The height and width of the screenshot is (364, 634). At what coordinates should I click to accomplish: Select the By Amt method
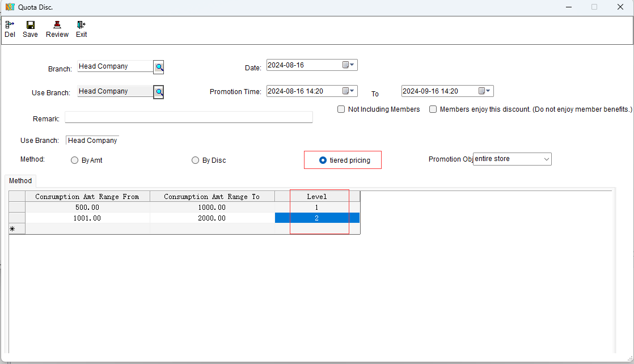click(x=75, y=160)
